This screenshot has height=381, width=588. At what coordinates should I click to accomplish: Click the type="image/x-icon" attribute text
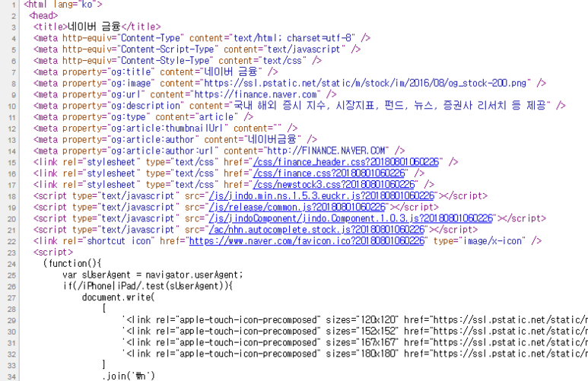click(480, 241)
